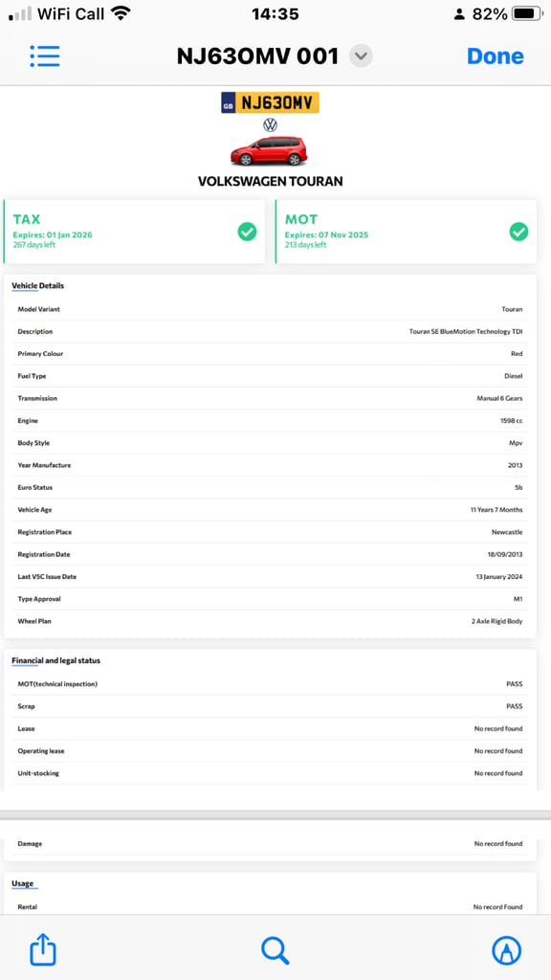Tap the WiFi status icon
This screenshot has width=551, height=980.
(x=120, y=13)
